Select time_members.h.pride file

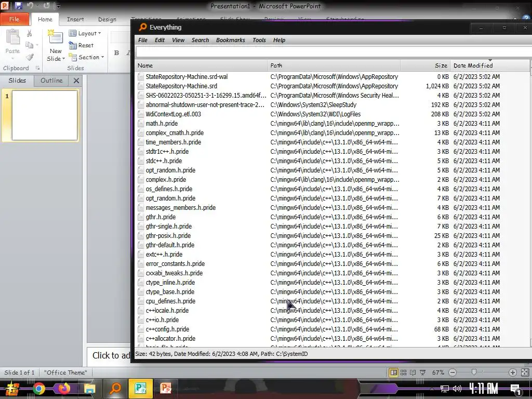pyautogui.click(x=174, y=142)
